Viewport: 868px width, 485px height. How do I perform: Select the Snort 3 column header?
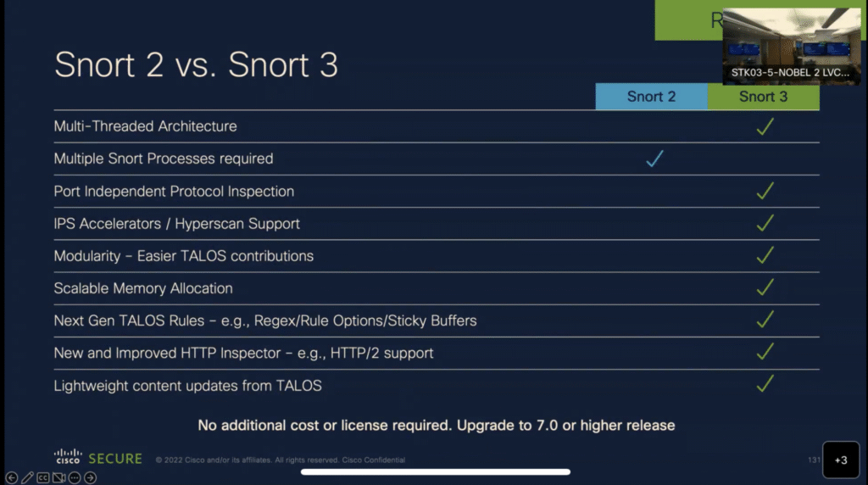763,97
